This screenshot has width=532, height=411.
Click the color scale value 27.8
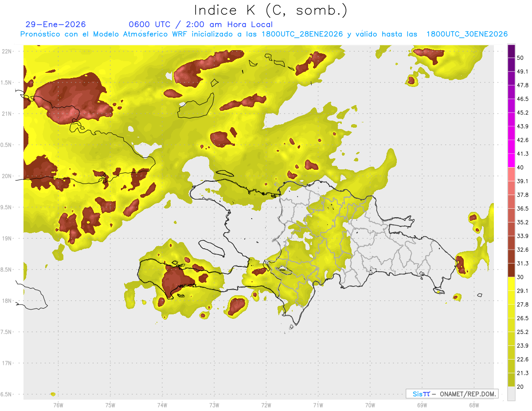point(523,305)
